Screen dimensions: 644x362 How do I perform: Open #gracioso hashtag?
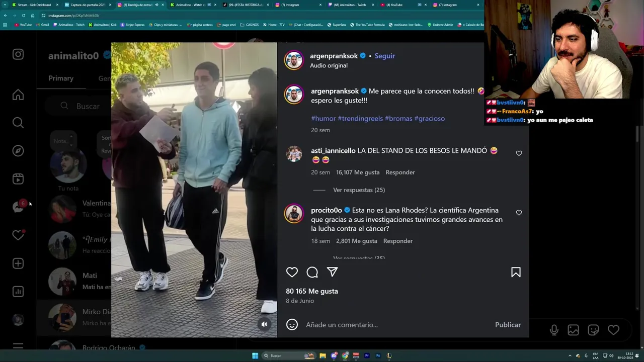429,119
